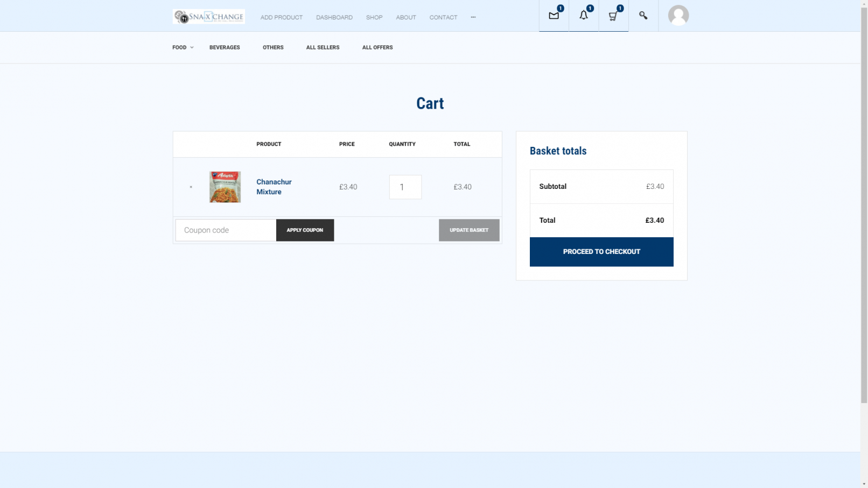Open the messages envelope icon
Screen dimensions: 868x488
click(554, 16)
